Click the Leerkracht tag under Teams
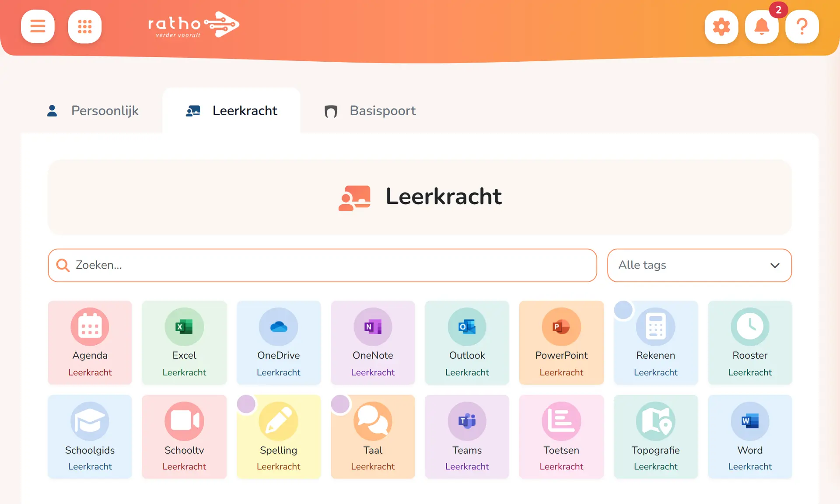The width and height of the screenshot is (840, 504). [x=467, y=466]
